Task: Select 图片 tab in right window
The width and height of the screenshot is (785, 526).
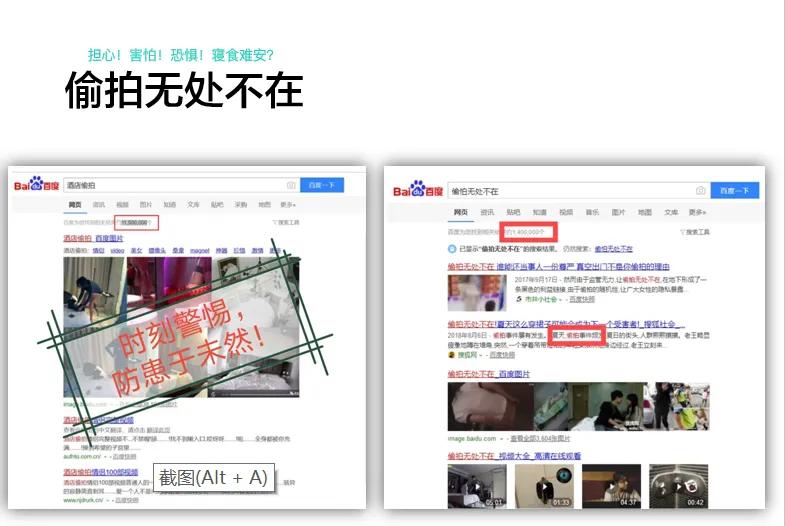Action: (618, 212)
